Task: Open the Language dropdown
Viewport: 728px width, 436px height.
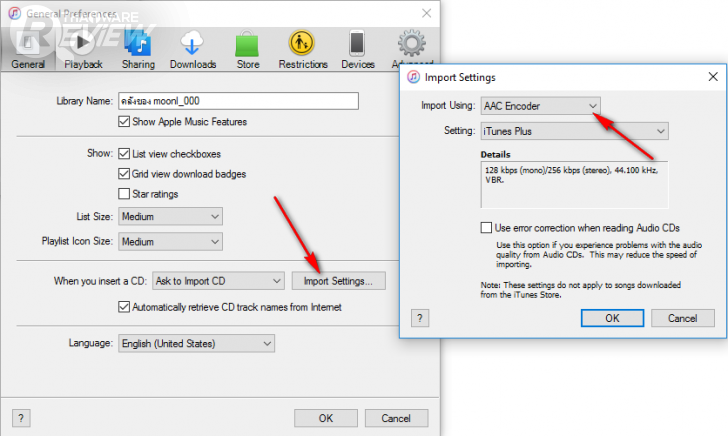Action: 196,344
